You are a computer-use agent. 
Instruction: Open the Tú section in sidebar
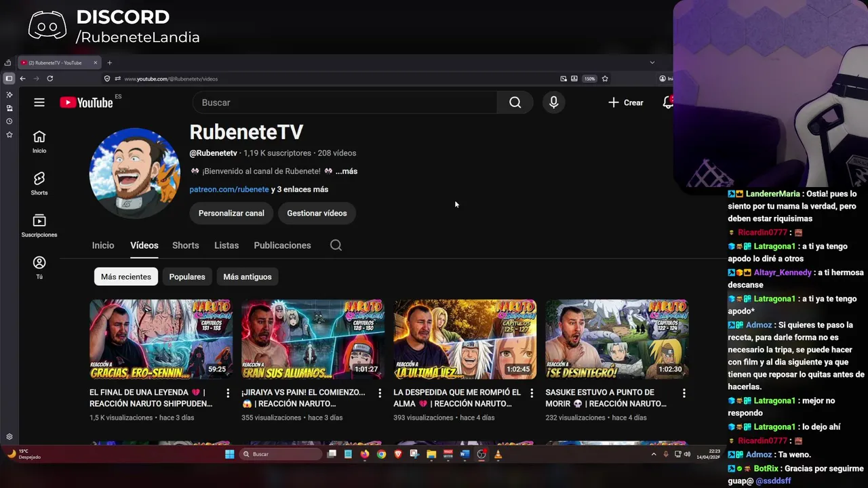[39, 267]
